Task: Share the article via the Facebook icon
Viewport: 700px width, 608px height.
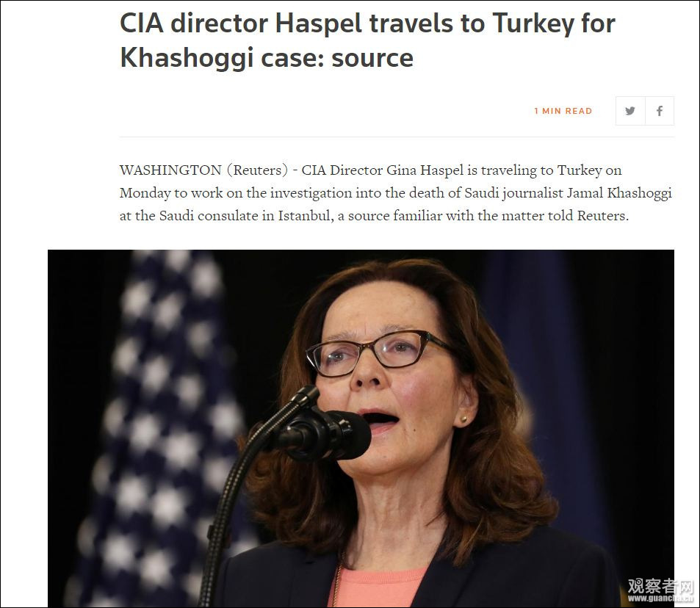Action: pyautogui.click(x=660, y=111)
